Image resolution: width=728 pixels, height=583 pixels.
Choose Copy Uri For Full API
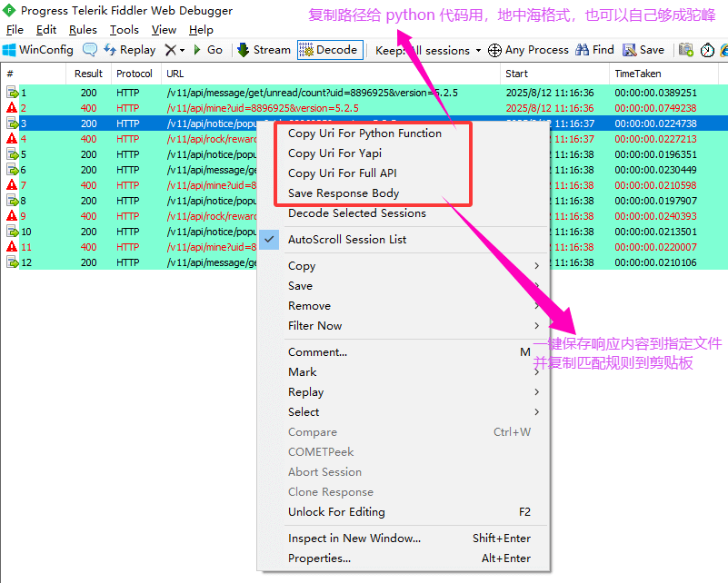[342, 173]
